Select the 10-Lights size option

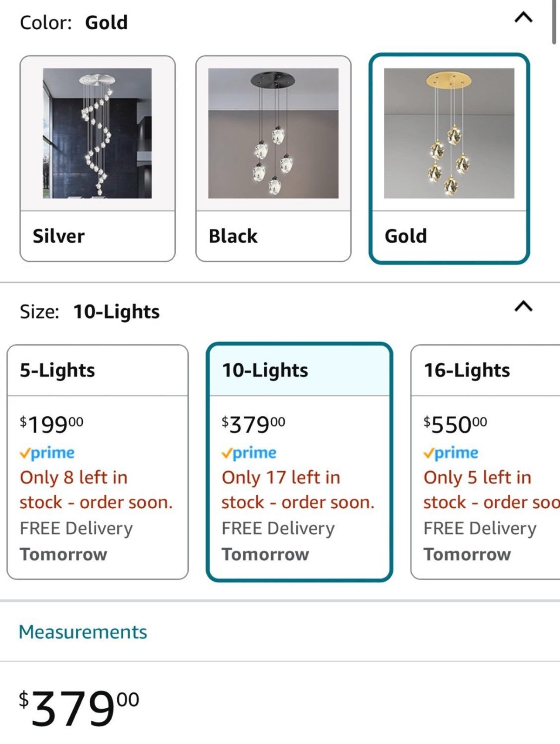pyautogui.click(x=300, y=462)
